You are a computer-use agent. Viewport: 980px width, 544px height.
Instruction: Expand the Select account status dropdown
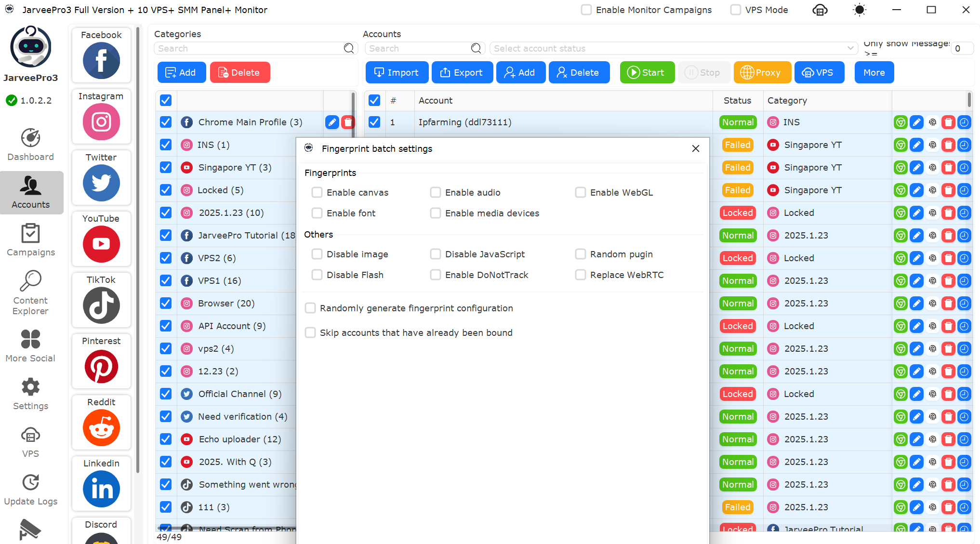click(673, 49)
